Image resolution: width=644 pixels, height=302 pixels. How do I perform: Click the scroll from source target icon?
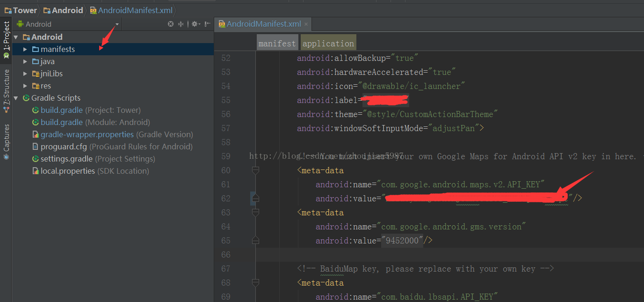(x=171, y=24)
